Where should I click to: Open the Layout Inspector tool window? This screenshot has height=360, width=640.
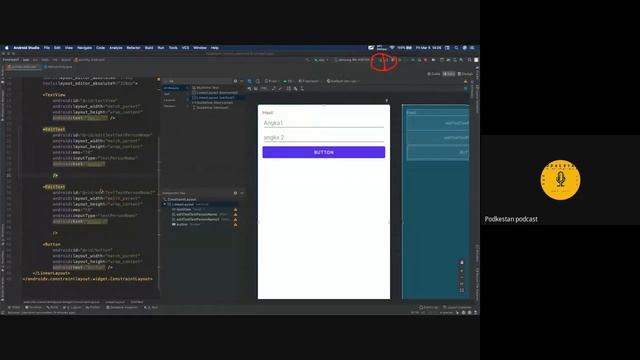(457, 307)
